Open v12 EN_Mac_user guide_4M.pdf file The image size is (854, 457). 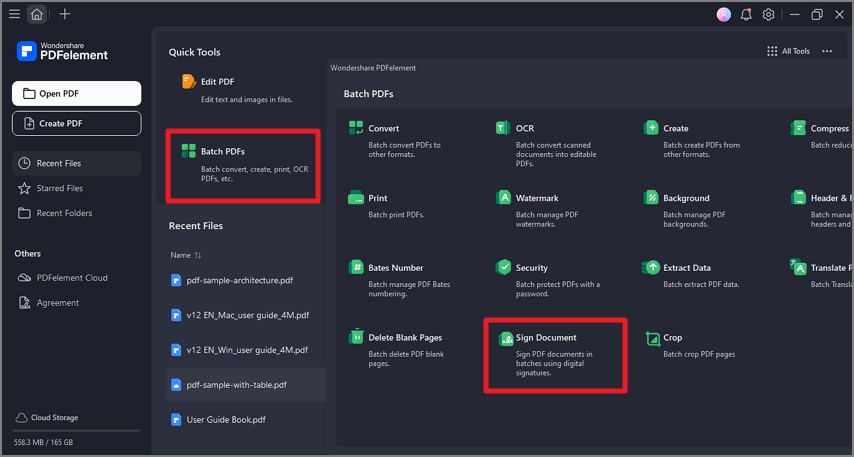246,315
